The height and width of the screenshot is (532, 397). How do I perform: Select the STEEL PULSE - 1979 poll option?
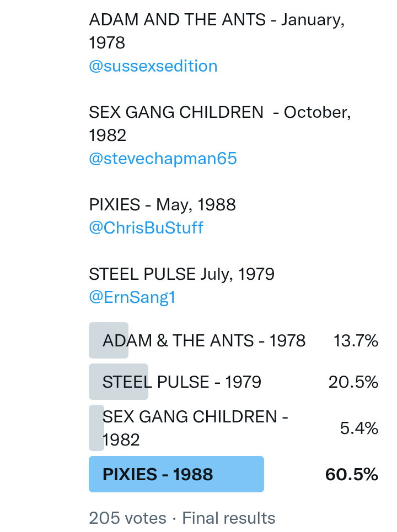pos(181,382)
